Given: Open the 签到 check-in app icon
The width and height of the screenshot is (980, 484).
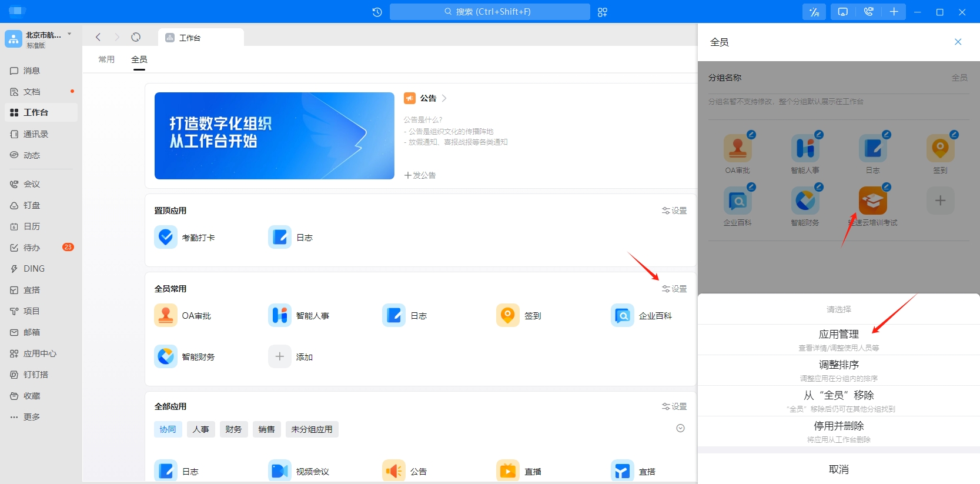Looking at the screenshot, I should coord(508,316).
